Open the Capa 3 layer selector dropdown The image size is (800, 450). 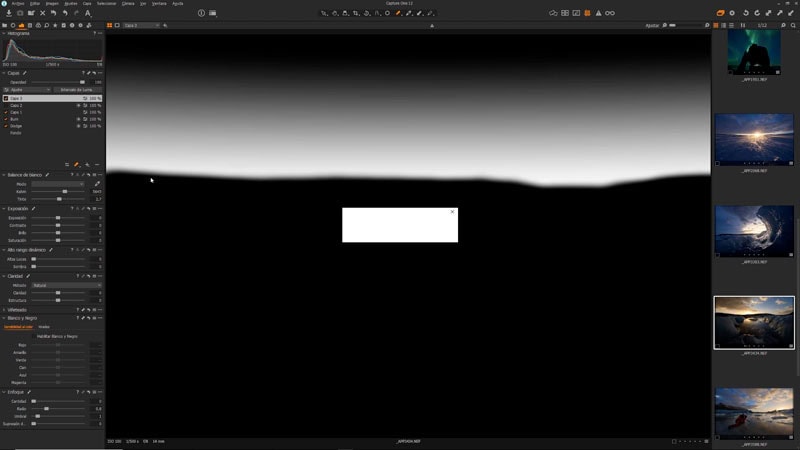point(141,25)
